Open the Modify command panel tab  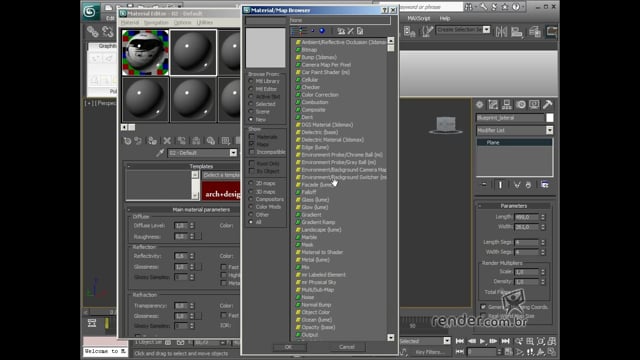coord(493,105)
